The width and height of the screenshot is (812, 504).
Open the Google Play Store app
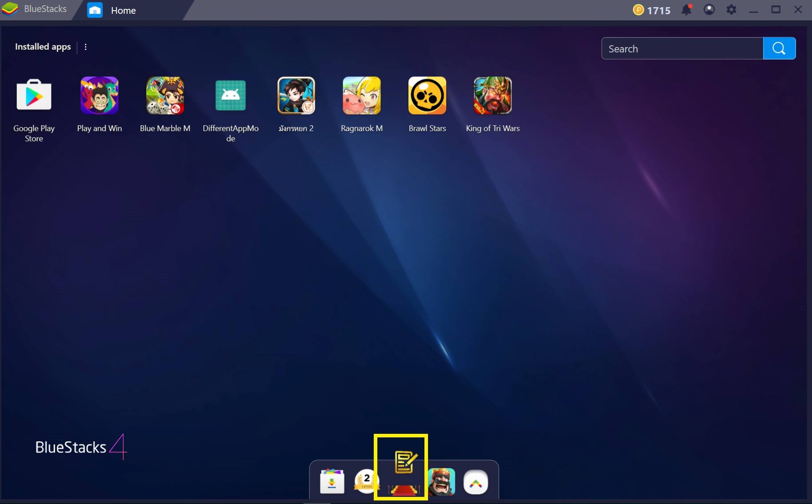click(x=34, y=95)
